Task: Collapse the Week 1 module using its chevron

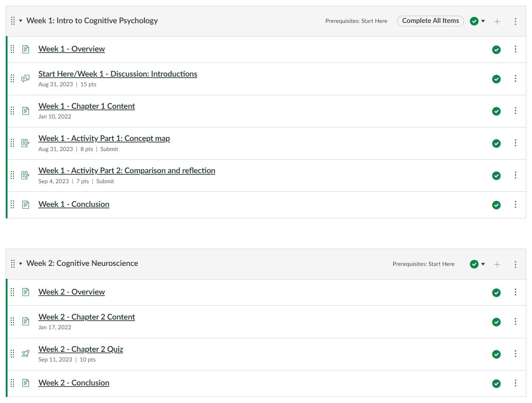Action: tap(20, 21)
